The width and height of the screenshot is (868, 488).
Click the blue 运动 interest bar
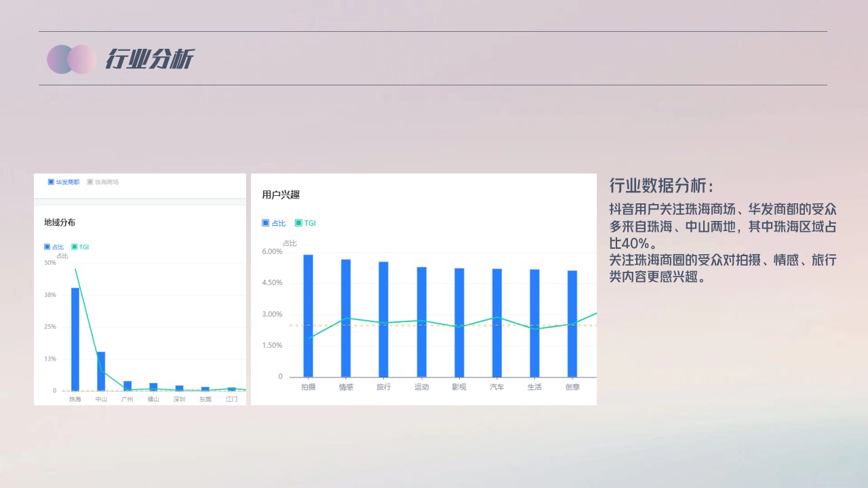(421, 322)
